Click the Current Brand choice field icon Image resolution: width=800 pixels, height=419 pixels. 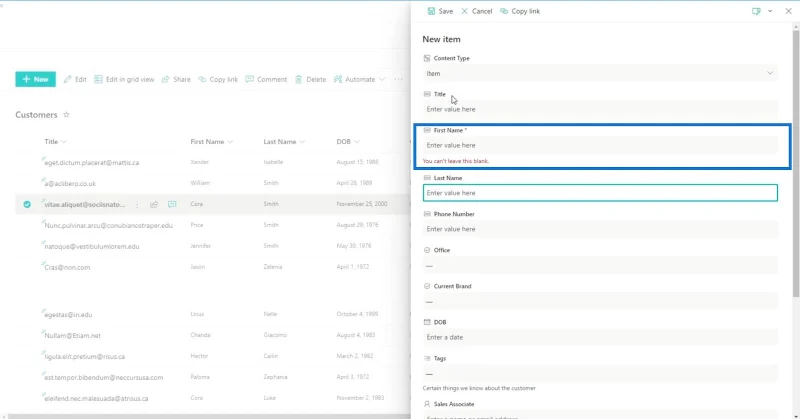(427, 286)
